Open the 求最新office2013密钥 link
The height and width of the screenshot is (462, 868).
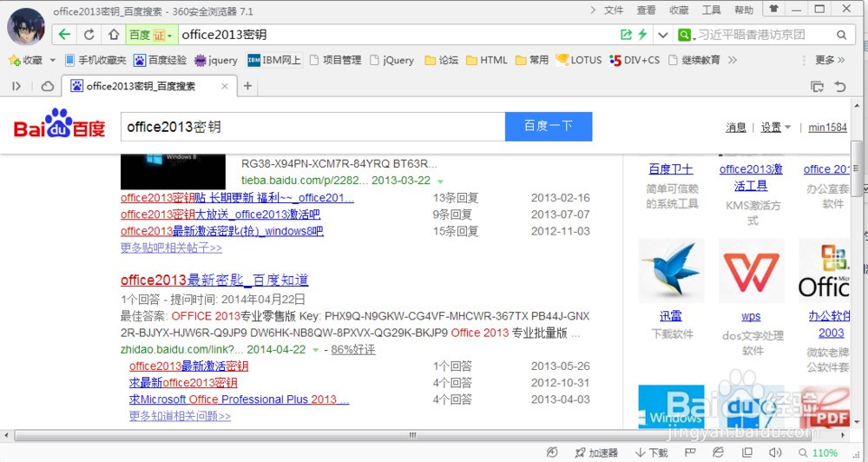coord(183,383)
